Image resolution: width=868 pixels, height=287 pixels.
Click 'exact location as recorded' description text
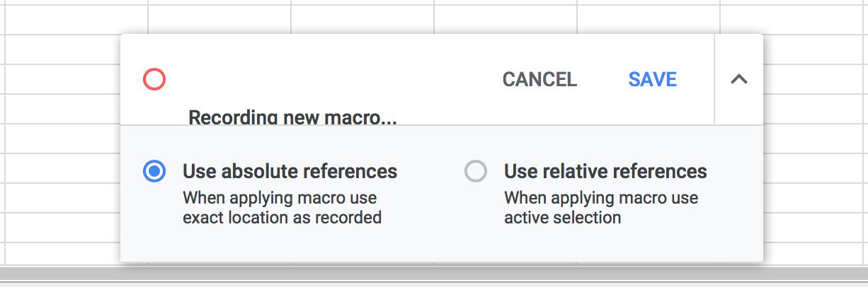282,218
